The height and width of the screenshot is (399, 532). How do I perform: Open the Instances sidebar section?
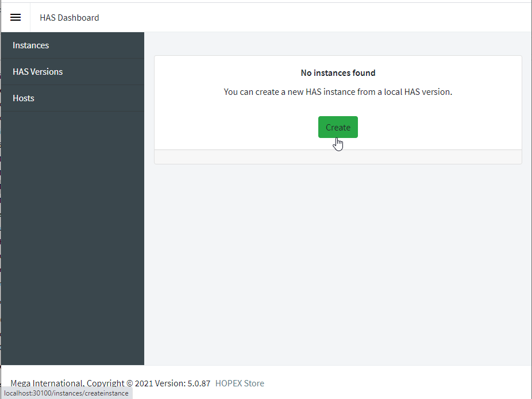pyautogui.click(x=31, y=45)
